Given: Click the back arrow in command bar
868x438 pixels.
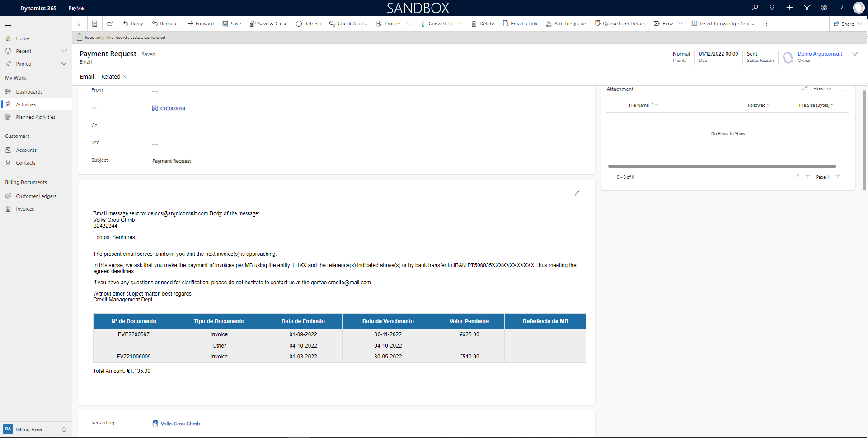Looking at the screenshot, I should (x=80, y=24).
